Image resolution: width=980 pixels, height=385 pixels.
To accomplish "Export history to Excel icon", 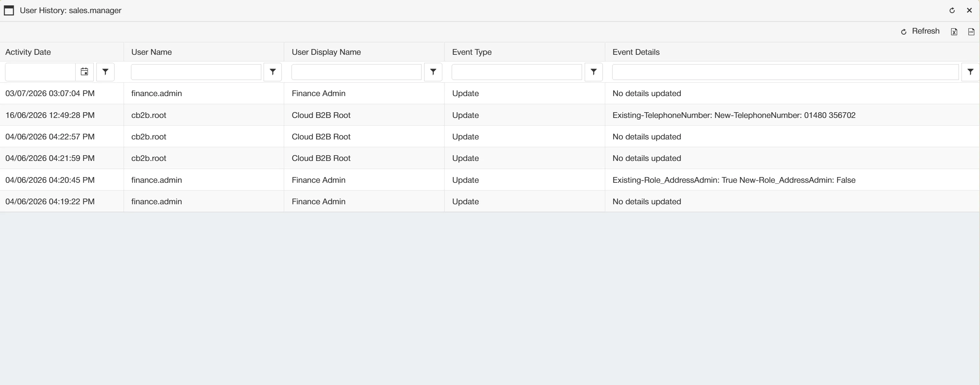I will click(x=954, y=32).
